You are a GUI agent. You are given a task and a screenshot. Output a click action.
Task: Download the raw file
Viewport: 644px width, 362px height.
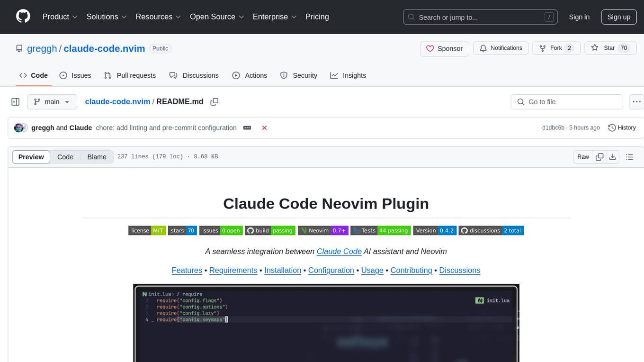click(612, 157)
